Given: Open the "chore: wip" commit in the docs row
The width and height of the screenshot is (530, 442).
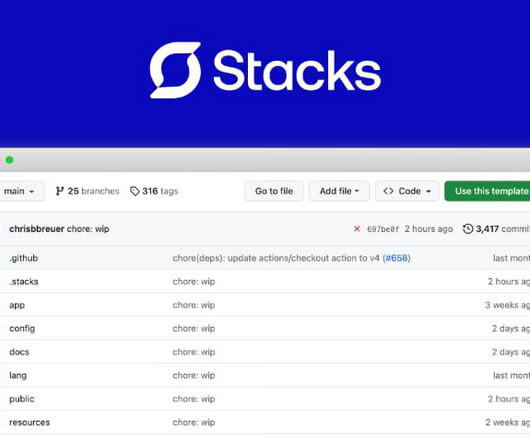Looking at the screenshot, I should tap(194, 352).
